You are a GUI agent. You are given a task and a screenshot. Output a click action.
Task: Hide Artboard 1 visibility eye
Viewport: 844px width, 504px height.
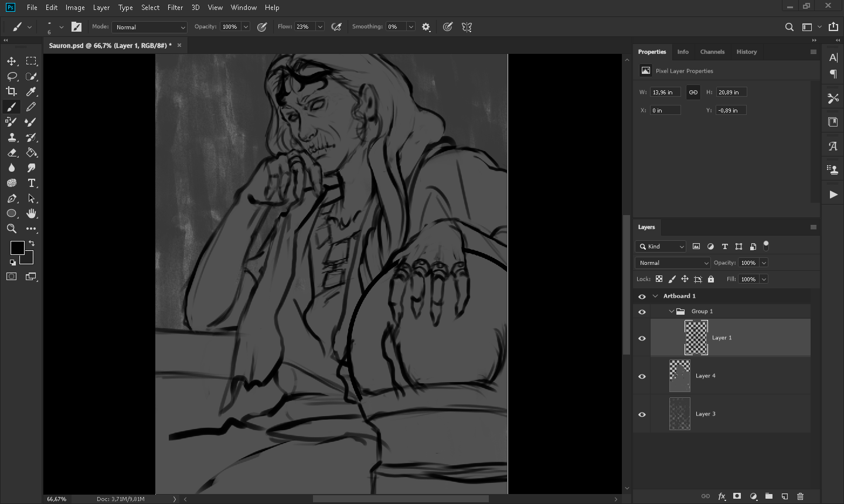642,297
